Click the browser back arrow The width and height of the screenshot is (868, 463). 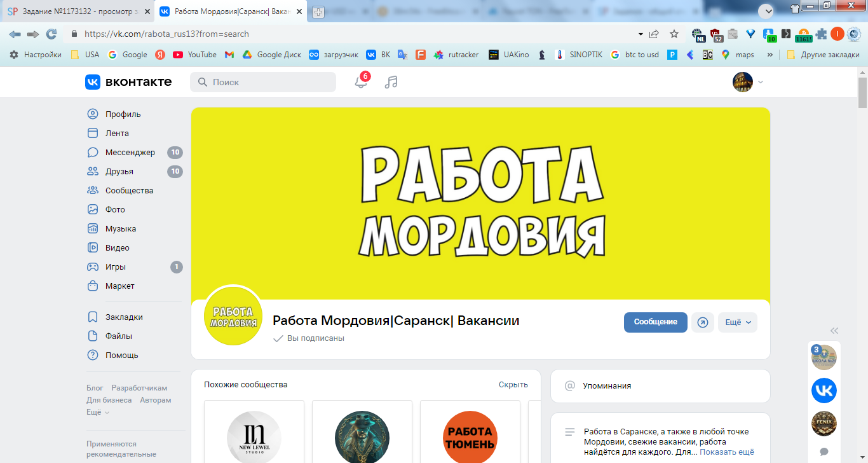point(15,34)
